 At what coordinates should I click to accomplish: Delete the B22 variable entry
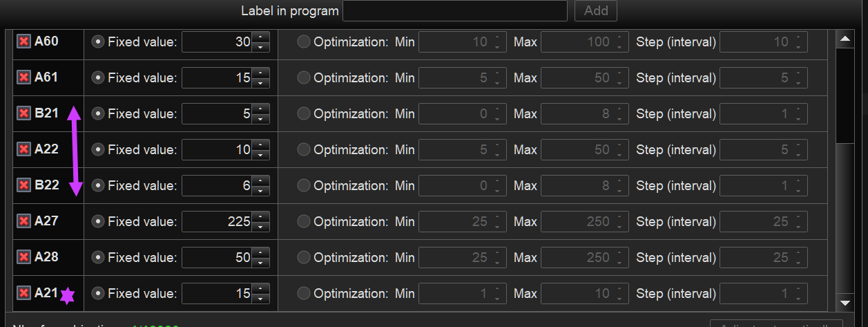23,185
